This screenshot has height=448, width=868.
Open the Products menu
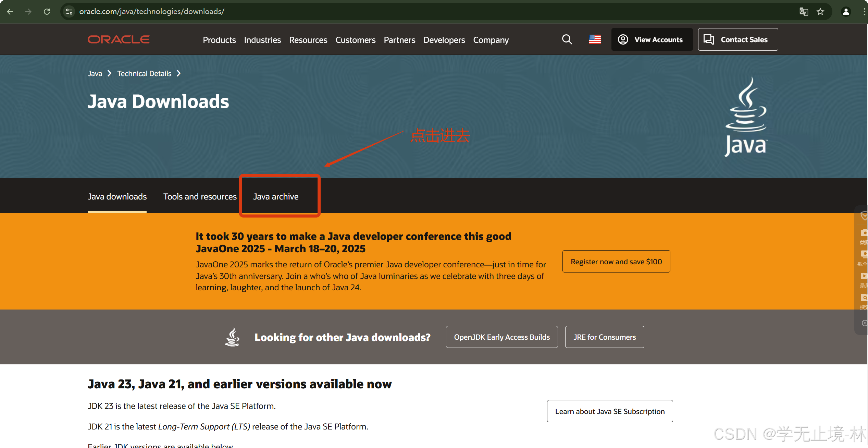(x=219, y=40)
